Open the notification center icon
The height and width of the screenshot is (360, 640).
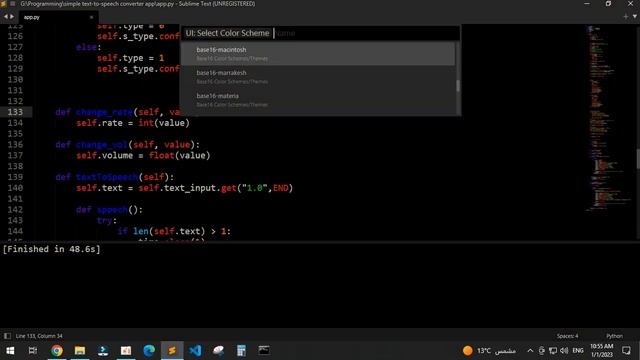tap(626, 351)
